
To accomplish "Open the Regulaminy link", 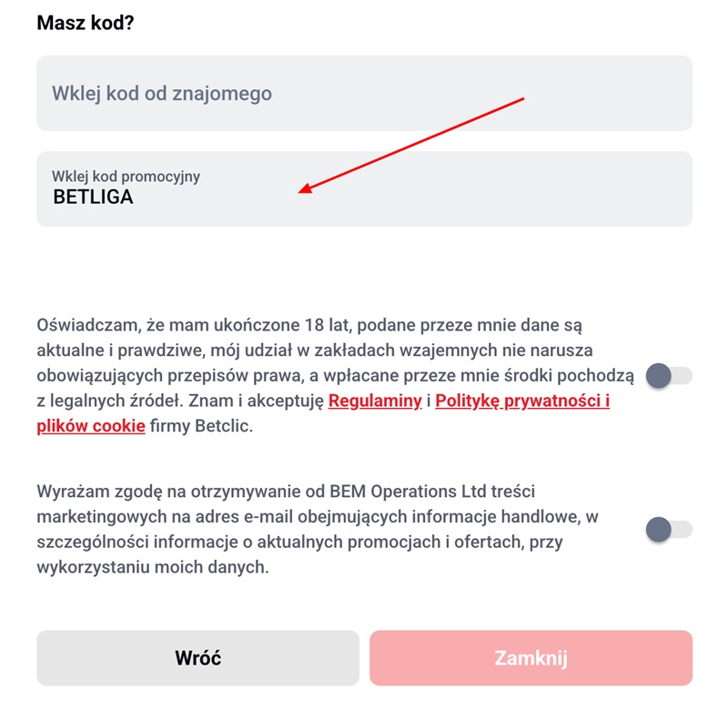I will tap(375, 401).
